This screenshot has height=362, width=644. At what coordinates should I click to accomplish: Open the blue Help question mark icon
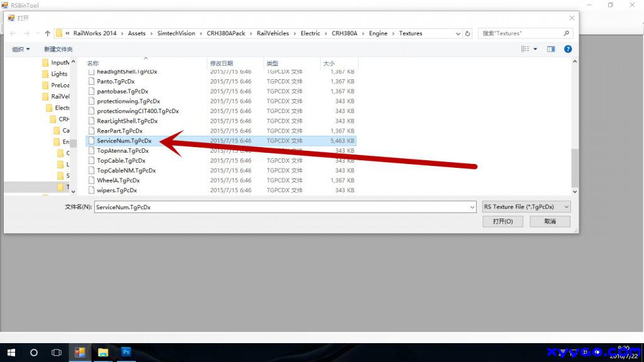pos(568,49)
